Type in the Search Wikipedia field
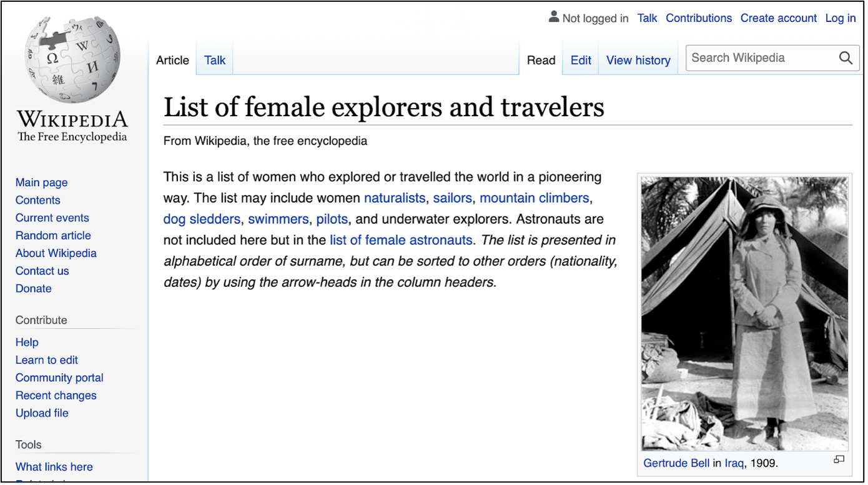This screenshot has width=868, height=485. pos(761,58)
